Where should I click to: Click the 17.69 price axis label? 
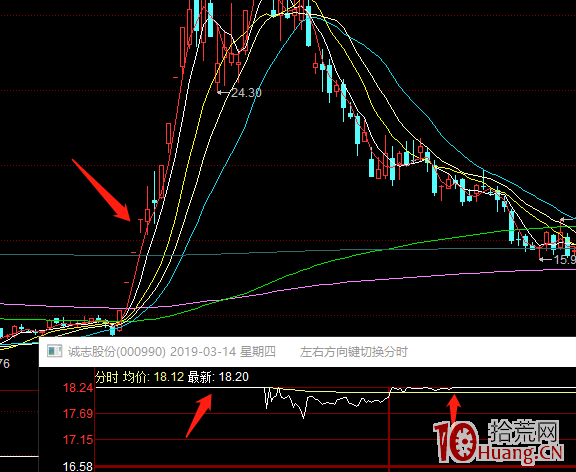click(78, 414)
